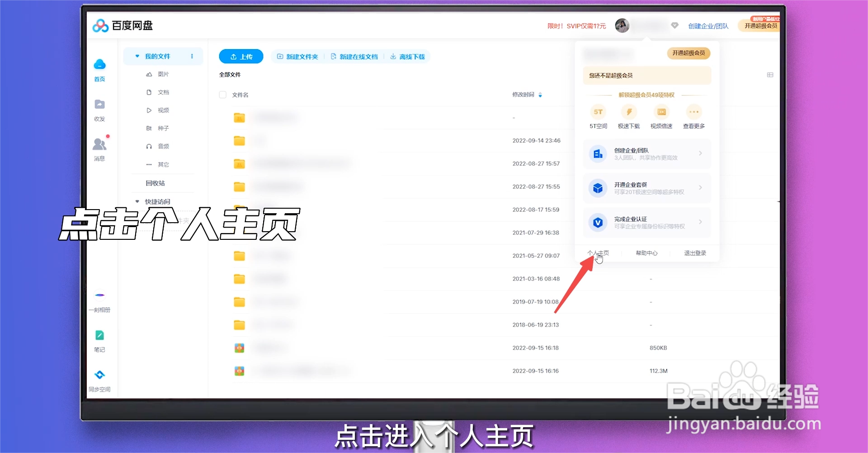Image resolution: width=868 pixels, height=453 pixels.
Task: Open the folder icon dated 2022-08-27 15:57
Action: (x=239, y=164)
